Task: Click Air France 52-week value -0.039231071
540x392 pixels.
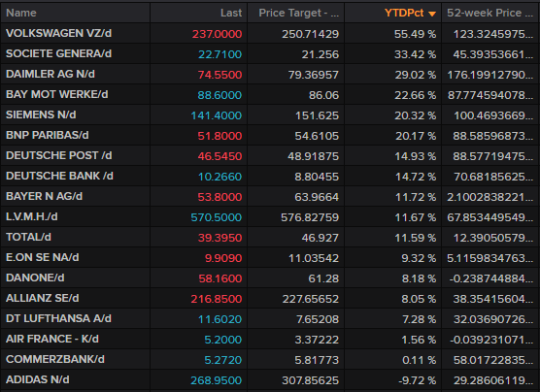Action: pyautogui.click(x=491, y=340)
